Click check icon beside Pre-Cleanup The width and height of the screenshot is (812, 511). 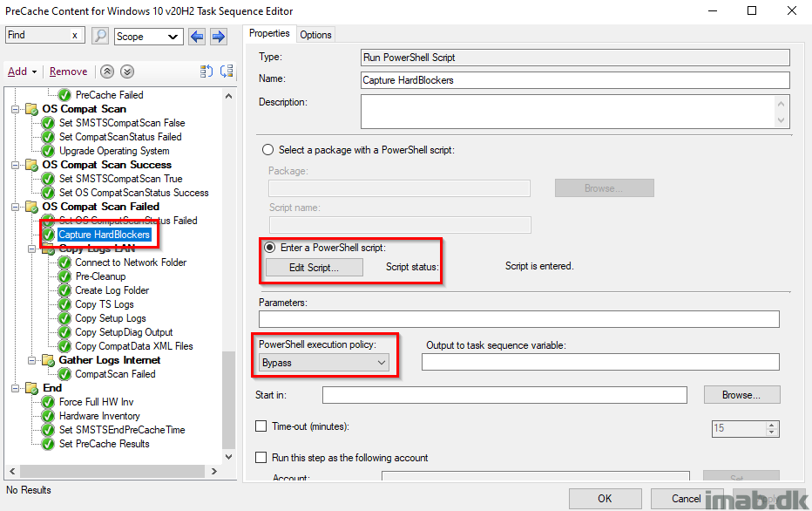pyautogui.click(x=64, y=276)
